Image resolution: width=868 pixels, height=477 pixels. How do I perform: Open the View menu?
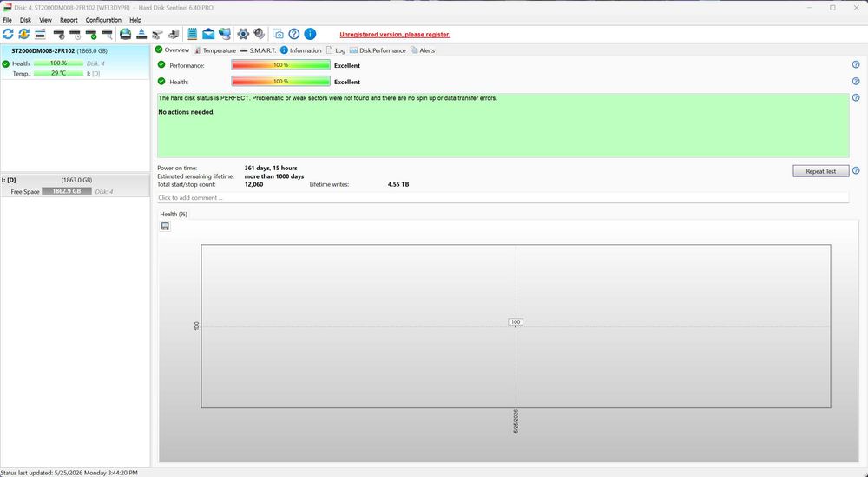click(45, 20)
